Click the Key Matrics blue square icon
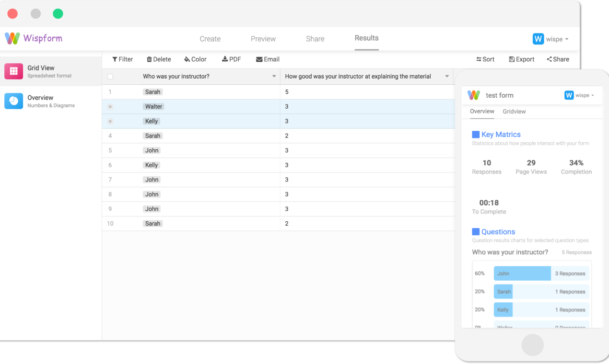This screenshot has height=364, width=609. point(476,135)
